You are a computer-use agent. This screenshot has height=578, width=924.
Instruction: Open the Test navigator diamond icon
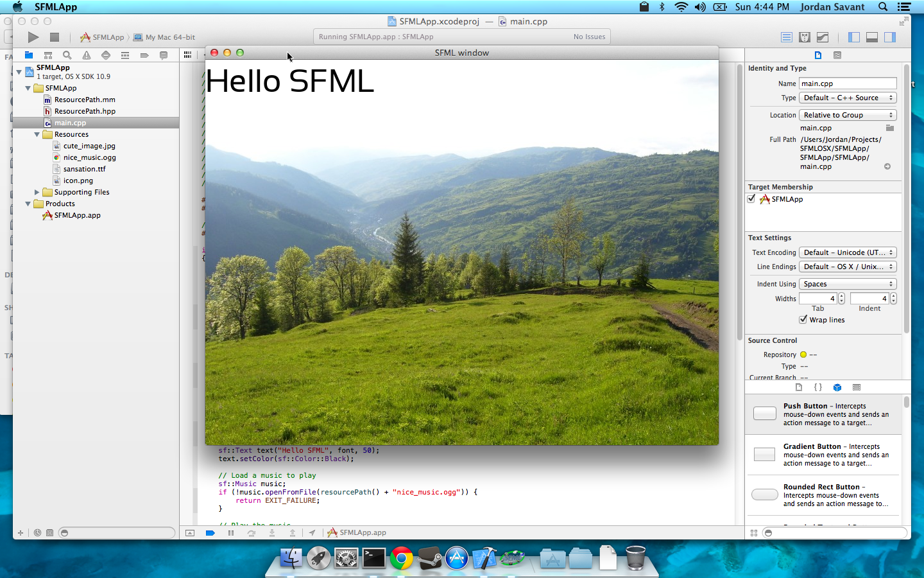(x=106, y=55)
